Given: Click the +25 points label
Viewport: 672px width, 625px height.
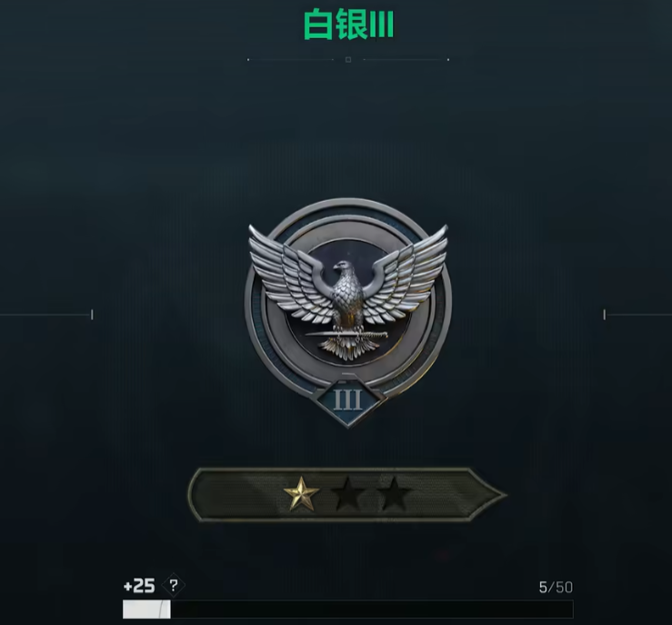Looking at the screenshot, I should click(139, 586).
